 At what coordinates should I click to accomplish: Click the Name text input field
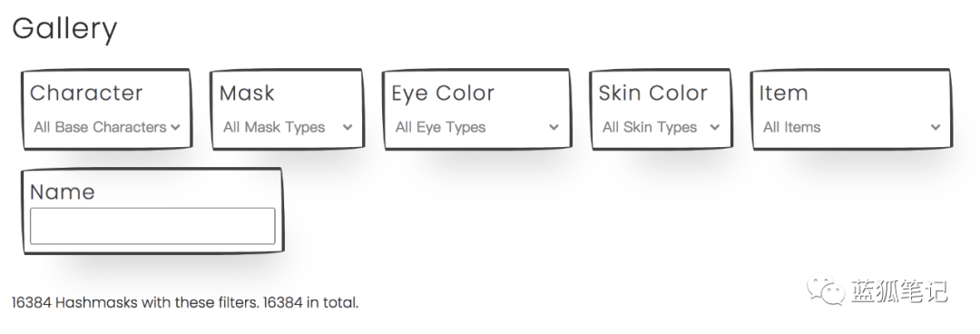152,226
